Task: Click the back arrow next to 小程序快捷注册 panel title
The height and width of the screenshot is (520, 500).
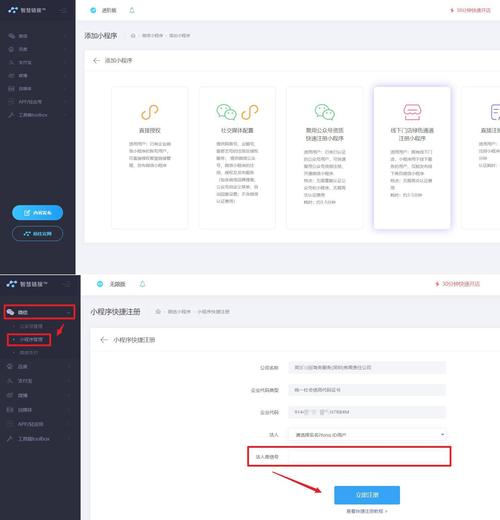Action: coord(104,340)
